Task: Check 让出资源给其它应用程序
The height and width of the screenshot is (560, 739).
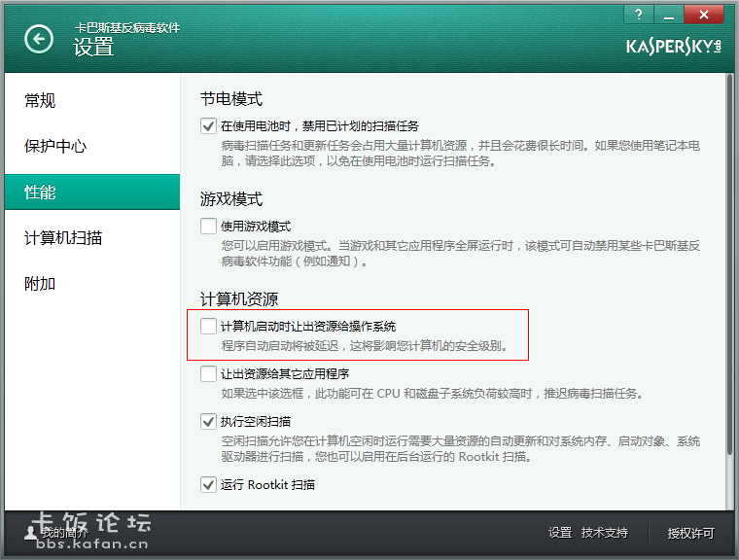Action: coord(208,373)
